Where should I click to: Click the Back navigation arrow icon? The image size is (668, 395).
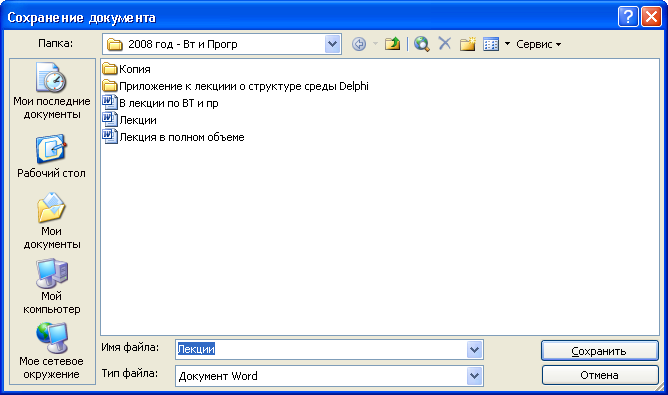tap(359, 44)
